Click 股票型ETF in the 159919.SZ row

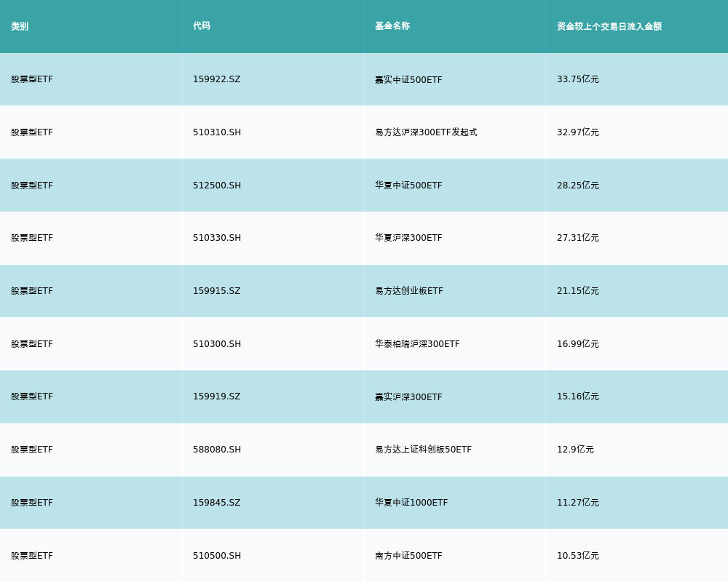tap(32, 396)
